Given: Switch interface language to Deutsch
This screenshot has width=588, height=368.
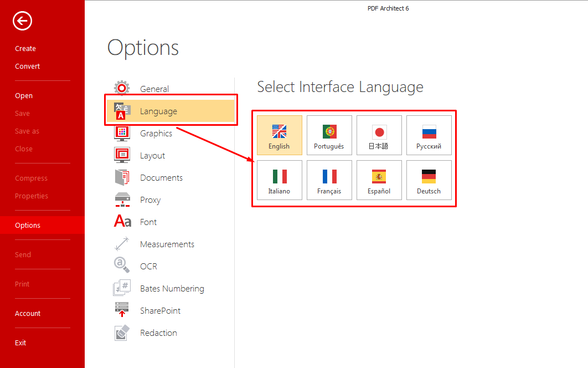Looking at the screenshot, I should coord(429,180).
